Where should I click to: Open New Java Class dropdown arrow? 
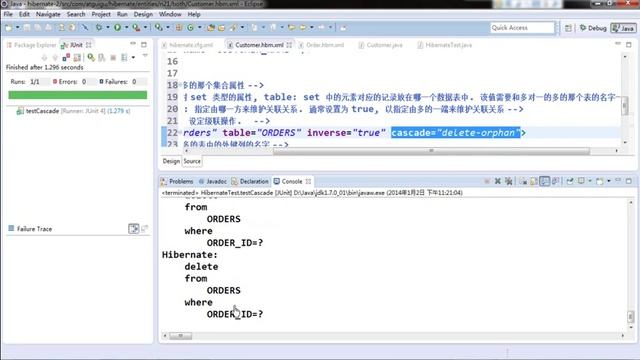pyautogui.click(x=200, y=28)
